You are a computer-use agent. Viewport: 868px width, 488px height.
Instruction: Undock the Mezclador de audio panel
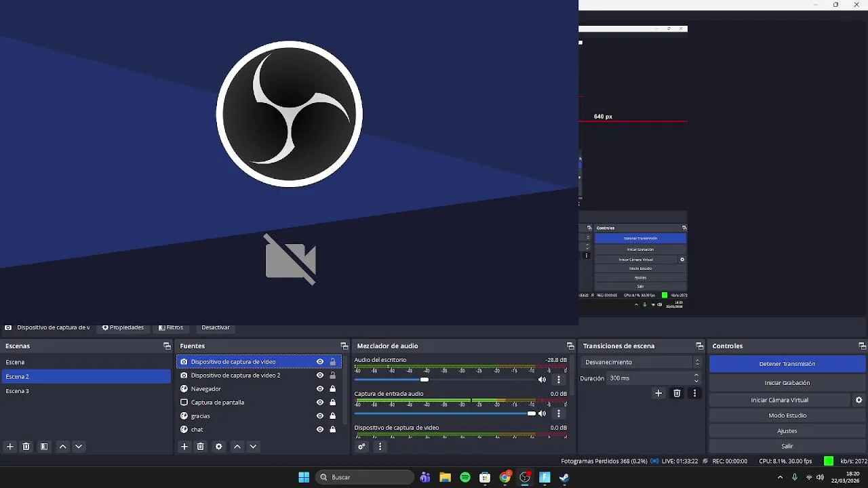point(570,346)
